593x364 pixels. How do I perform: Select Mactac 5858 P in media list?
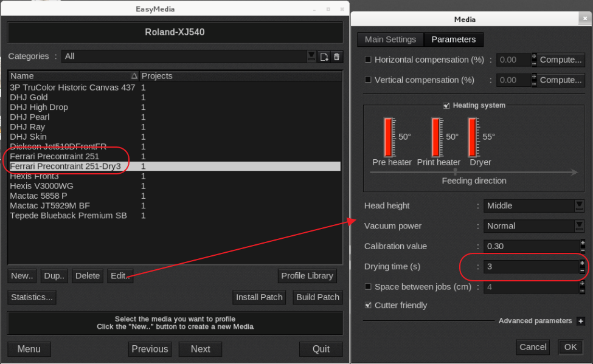pos(38,196)
